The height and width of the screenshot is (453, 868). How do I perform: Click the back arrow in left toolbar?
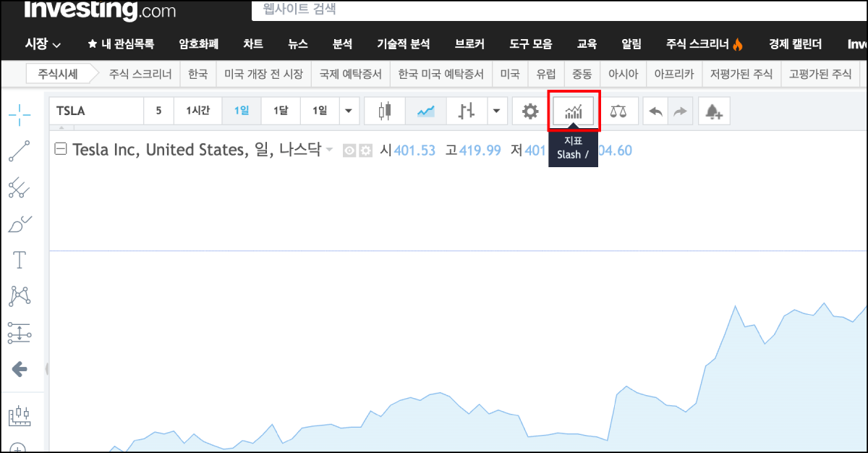pyautogui.click(x=20, y=369)
